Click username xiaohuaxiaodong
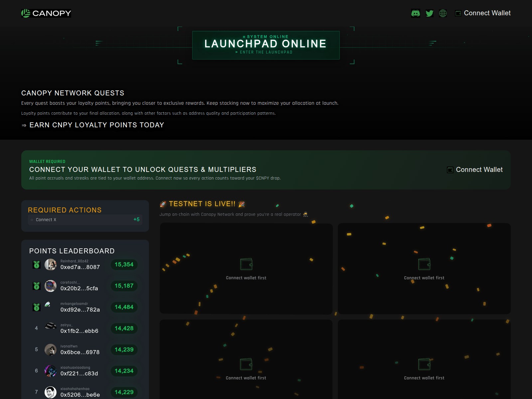This screenshot has height=399, width=532. [x=75, y=367]
